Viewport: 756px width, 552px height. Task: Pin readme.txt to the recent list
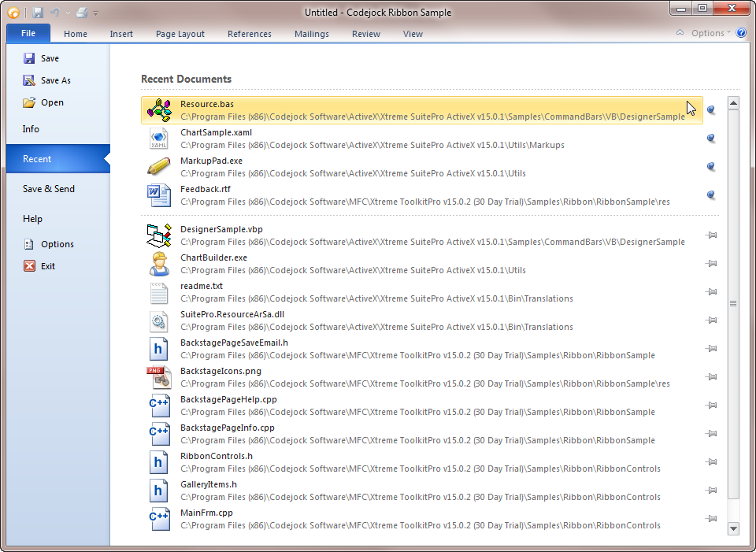click(x=711, y=292)
